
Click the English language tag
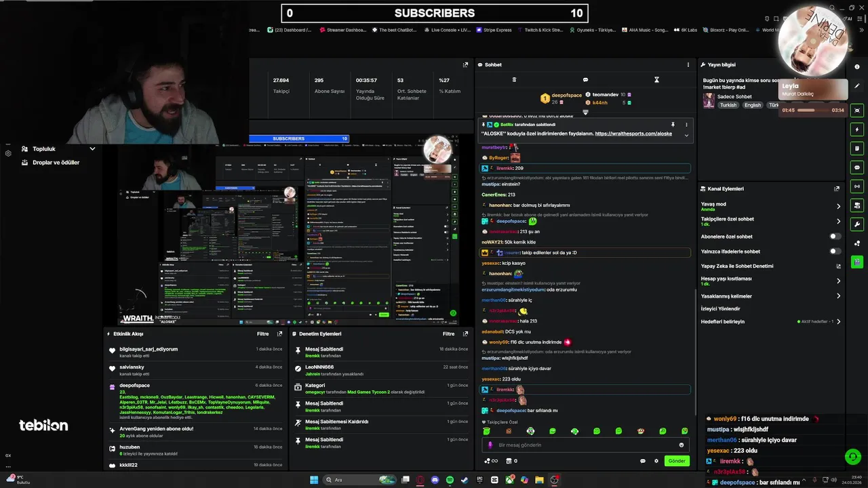(x=753, y=105)
